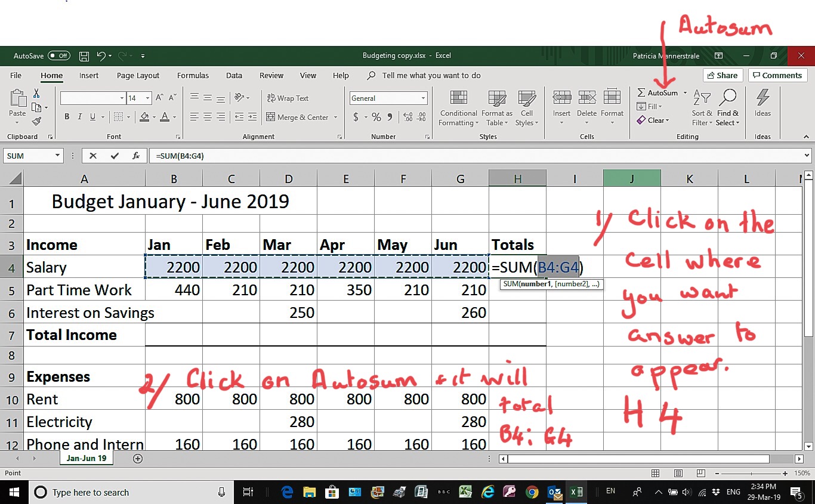The width and height of the screenshot is (815, 504).
Task: Click the Tell me what you want field
Action: (431, 76)
